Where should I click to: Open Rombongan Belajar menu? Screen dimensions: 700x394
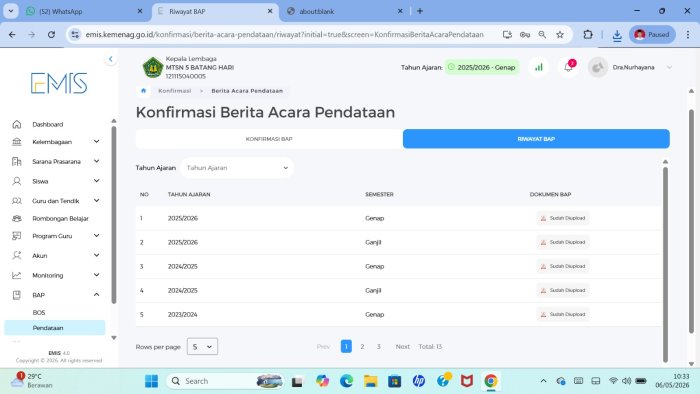tap(60, 219)
